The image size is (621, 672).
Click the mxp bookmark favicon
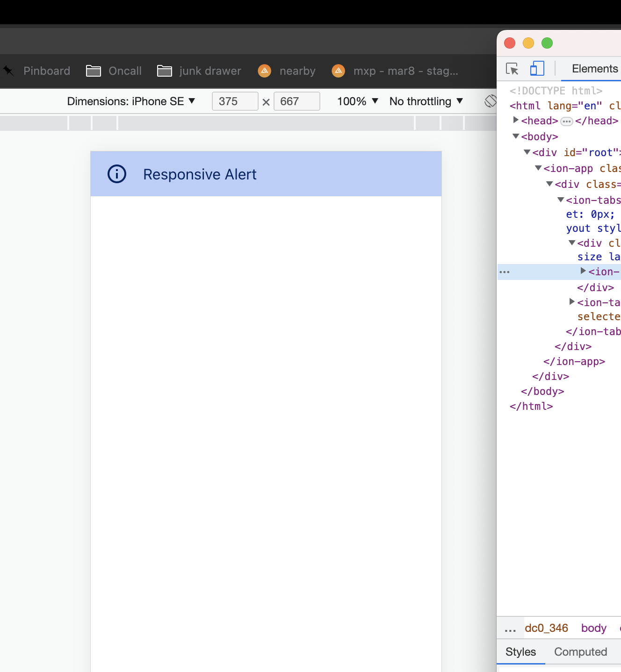click(338, 71)
